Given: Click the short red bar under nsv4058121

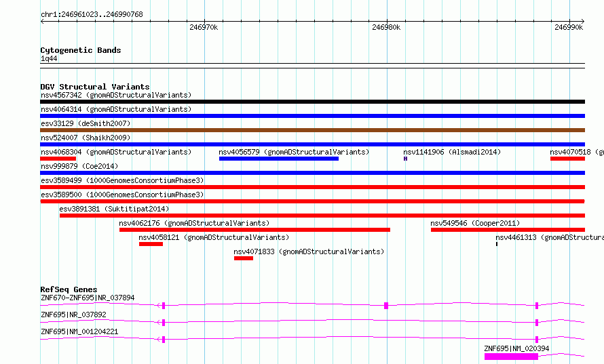Looking at the screenshot, I should (151, 244).
